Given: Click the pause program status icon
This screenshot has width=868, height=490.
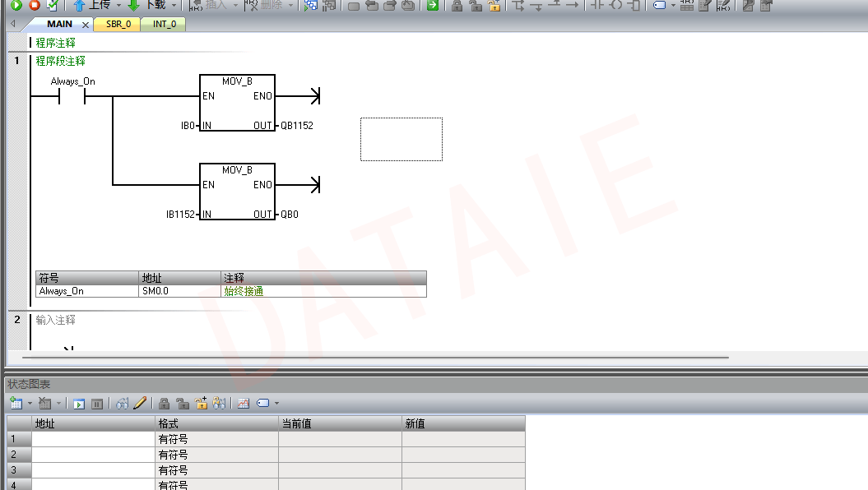Looking at the screenshot, I should [329, 5].
